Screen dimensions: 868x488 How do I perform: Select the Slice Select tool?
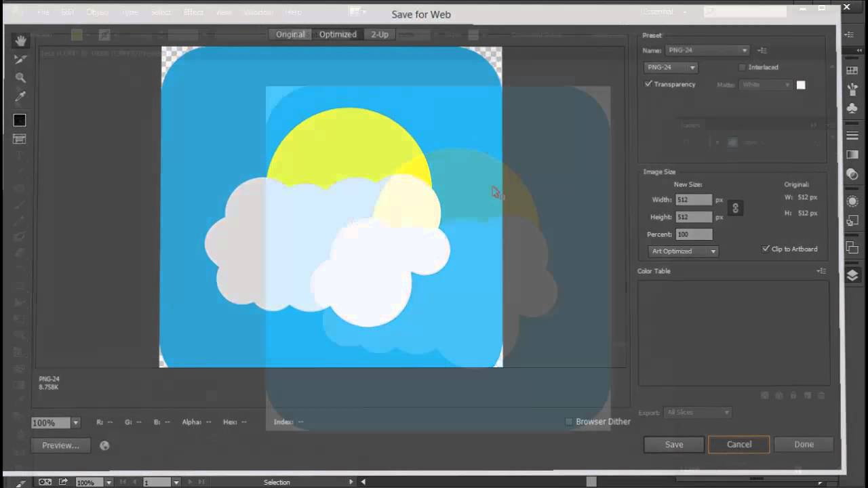20,60
